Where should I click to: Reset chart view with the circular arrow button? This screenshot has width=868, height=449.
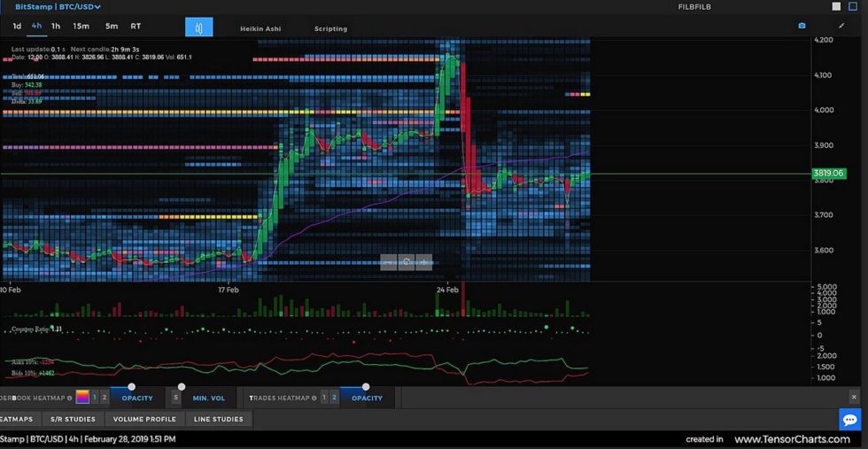407,262
